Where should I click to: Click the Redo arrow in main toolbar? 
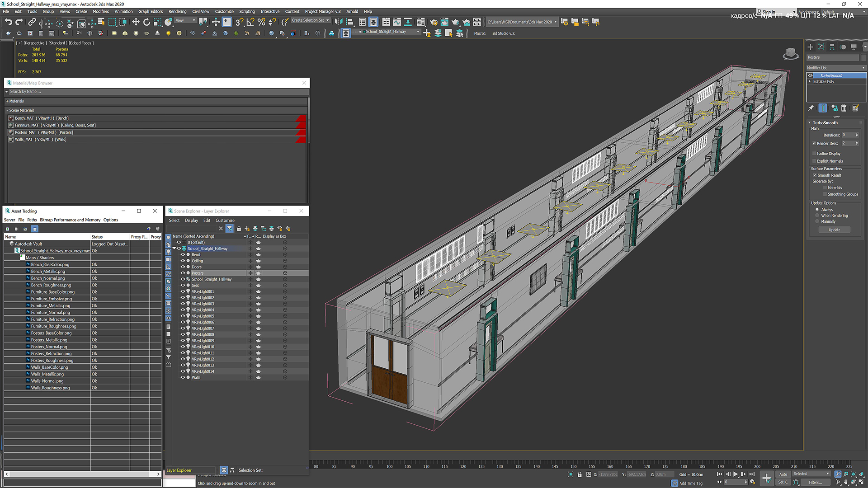pyautogui.click(x=19, y=22)
